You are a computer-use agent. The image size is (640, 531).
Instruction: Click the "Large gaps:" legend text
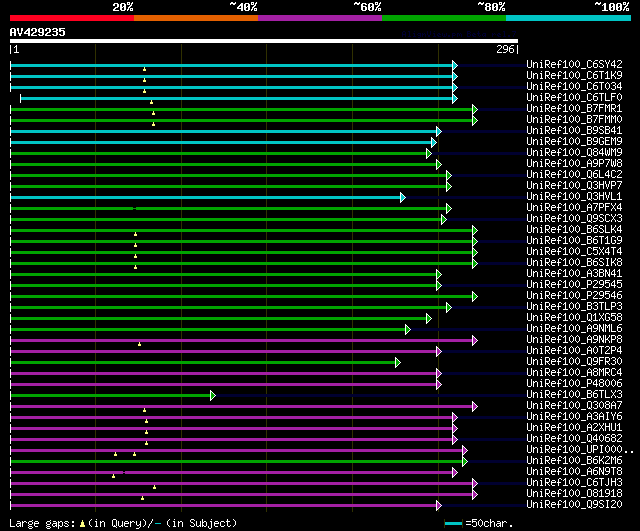tap(42, 524)
